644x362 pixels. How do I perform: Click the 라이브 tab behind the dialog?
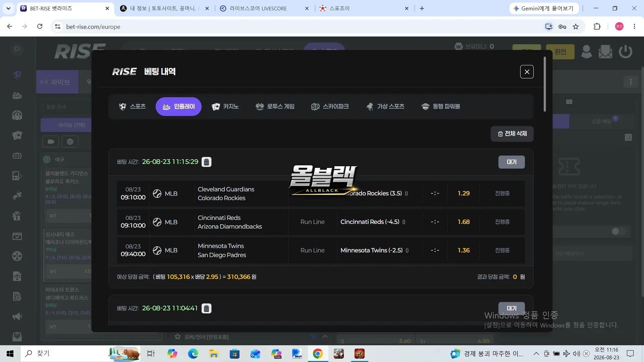pyautogui.click(x=57, y=82)
